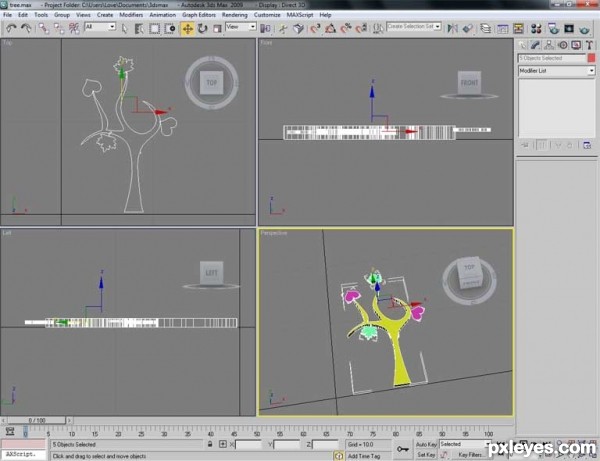Toggle the Selection Lock padlock icon

[x=210, y=444]
